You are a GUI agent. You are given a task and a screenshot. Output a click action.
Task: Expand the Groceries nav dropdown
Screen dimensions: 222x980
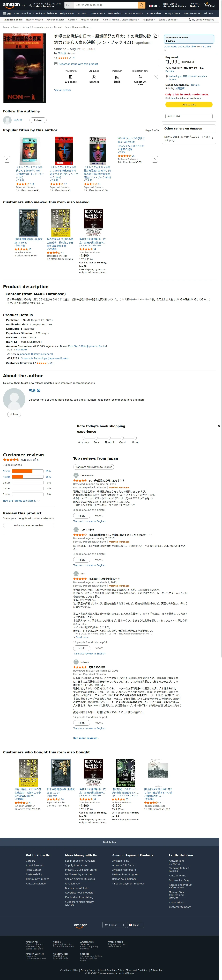click(x=98, y=13)
